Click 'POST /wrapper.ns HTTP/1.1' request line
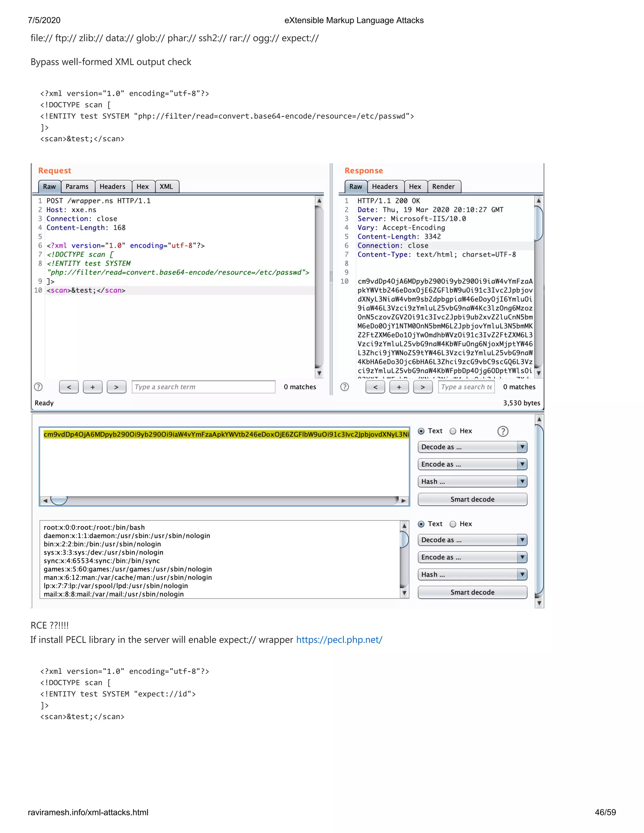Screen dimensions: 644x833 point(98,201)
